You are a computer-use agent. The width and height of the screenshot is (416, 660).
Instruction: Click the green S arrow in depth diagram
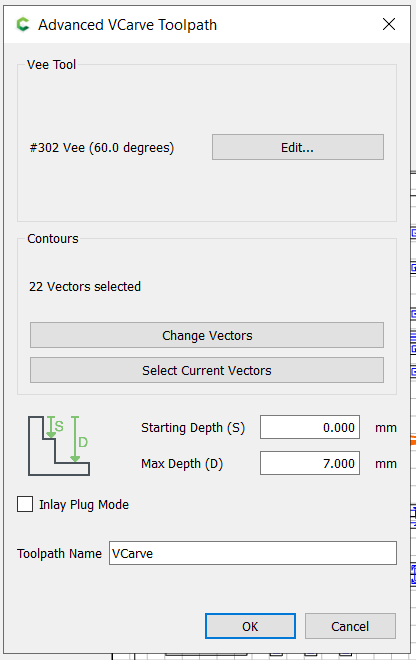pos(51,427)
